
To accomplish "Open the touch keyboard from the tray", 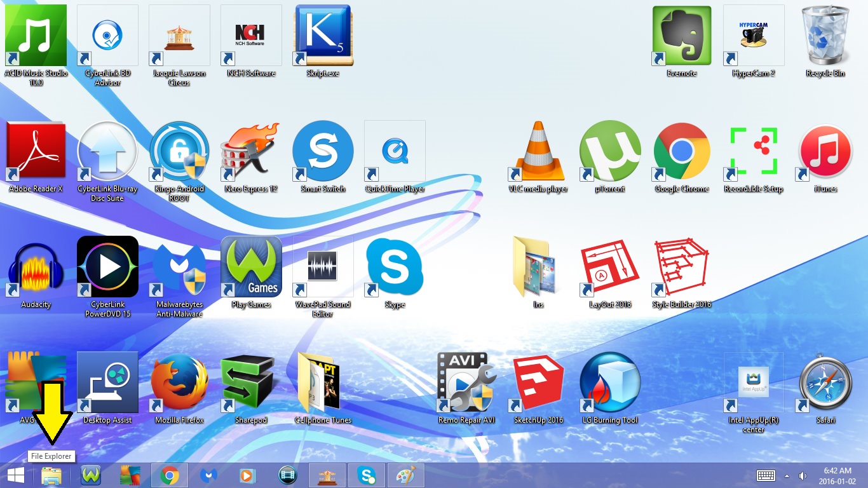I will [765, 475].
